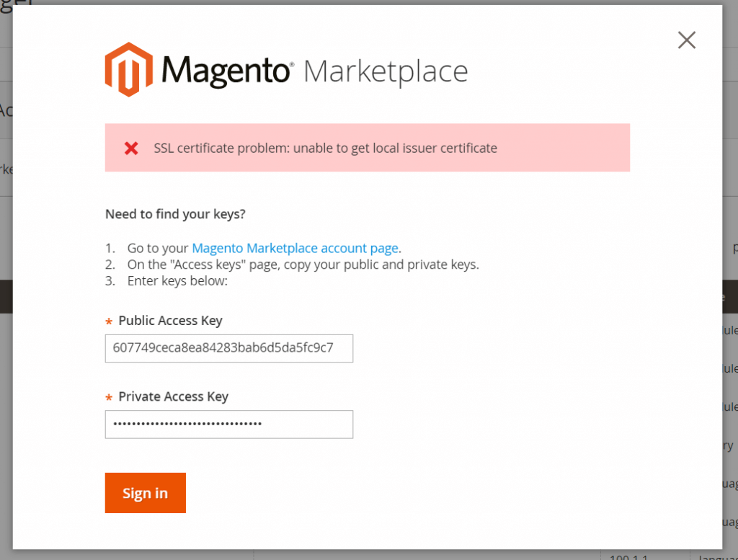Click the SSL certificate problem error banner
The image size is (738, 560).
coord(368,148)
